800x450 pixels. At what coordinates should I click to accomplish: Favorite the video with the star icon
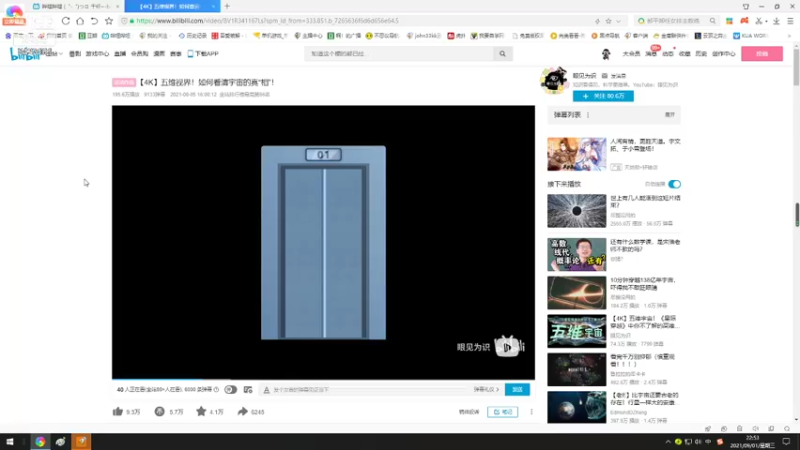[201, 411]
